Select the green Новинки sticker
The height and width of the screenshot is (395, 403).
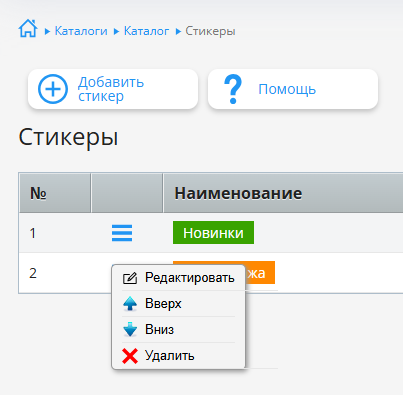[x=213, y=233]
